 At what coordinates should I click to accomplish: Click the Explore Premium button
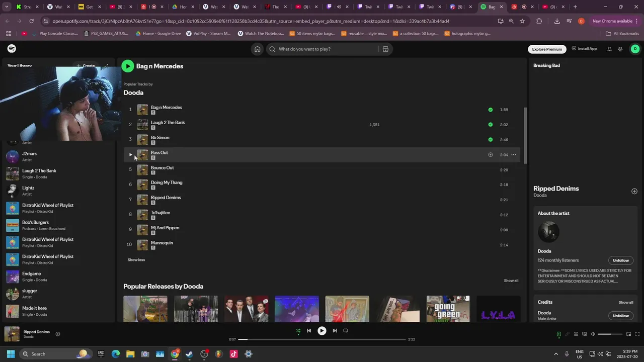547,49
